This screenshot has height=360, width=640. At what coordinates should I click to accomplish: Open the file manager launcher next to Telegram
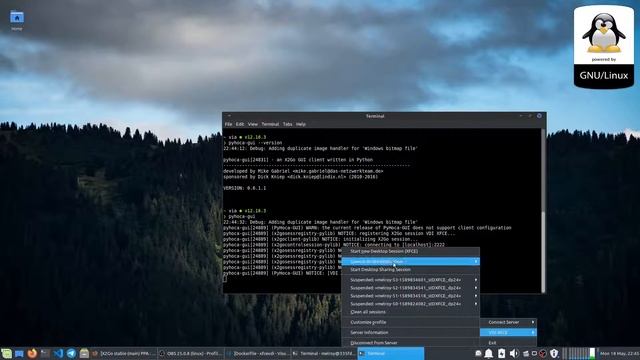84,353
